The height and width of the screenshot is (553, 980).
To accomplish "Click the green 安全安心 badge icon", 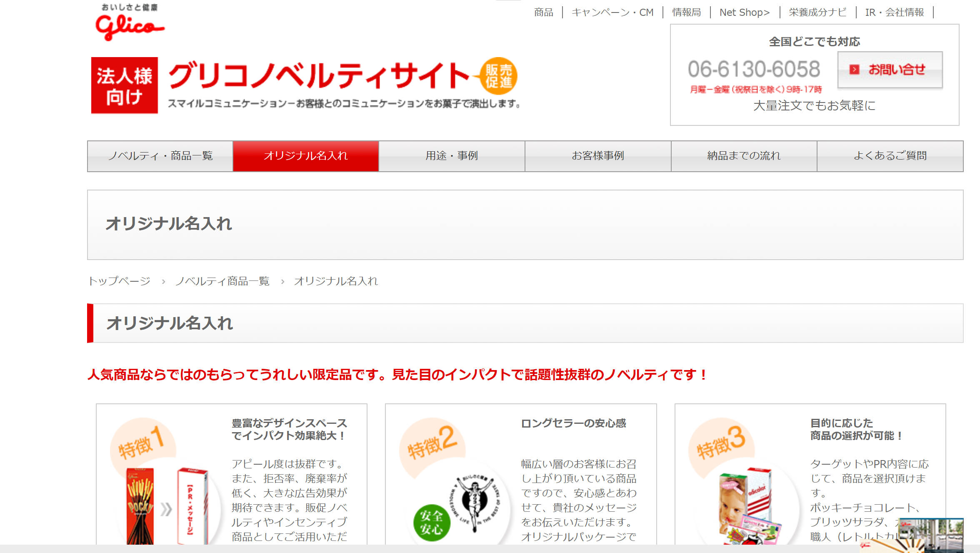I will 431,522.
